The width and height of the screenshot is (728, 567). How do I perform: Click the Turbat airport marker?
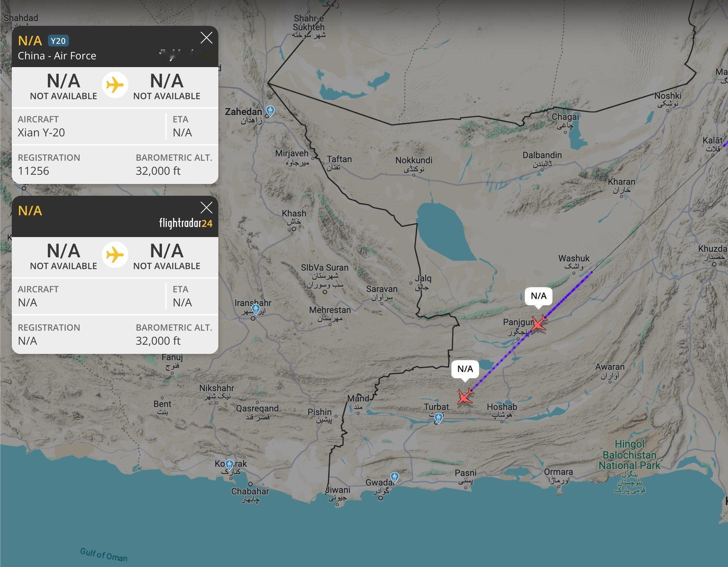438,418
